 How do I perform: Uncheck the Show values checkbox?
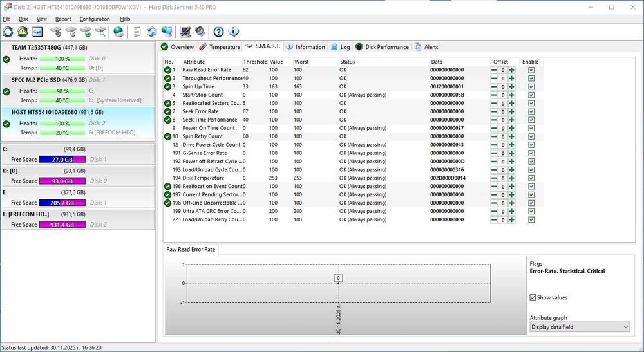coord(533,297)
